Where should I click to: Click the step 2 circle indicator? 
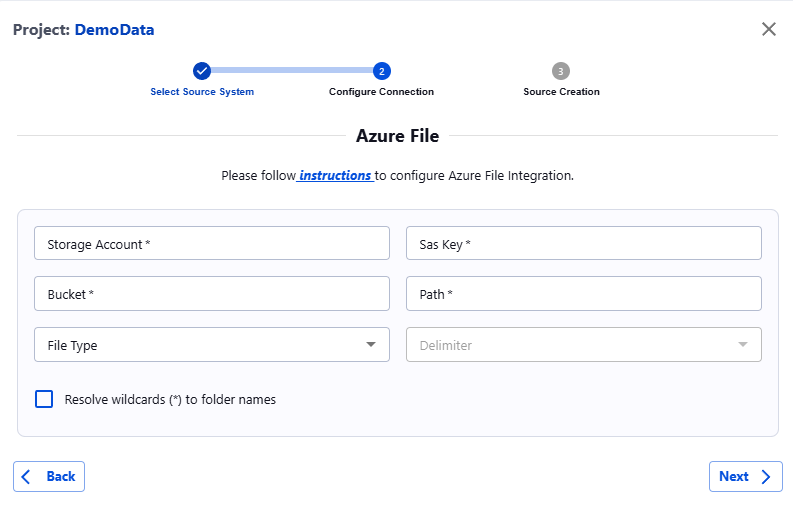point(381,71)
